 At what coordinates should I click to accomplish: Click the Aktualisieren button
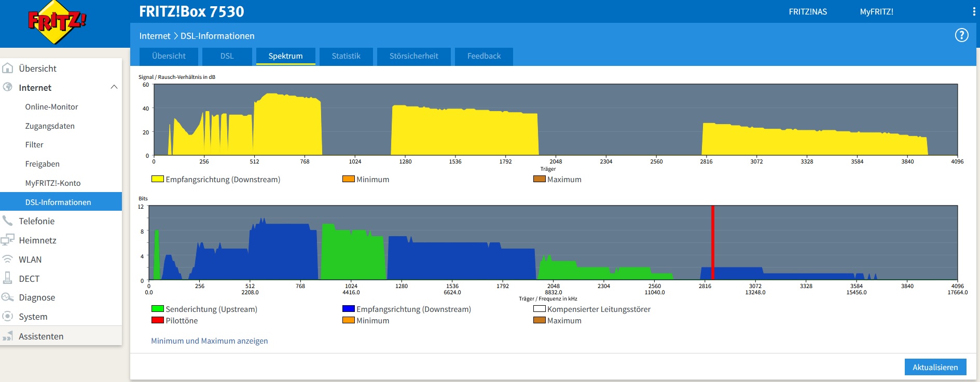[x=935, y=367]
